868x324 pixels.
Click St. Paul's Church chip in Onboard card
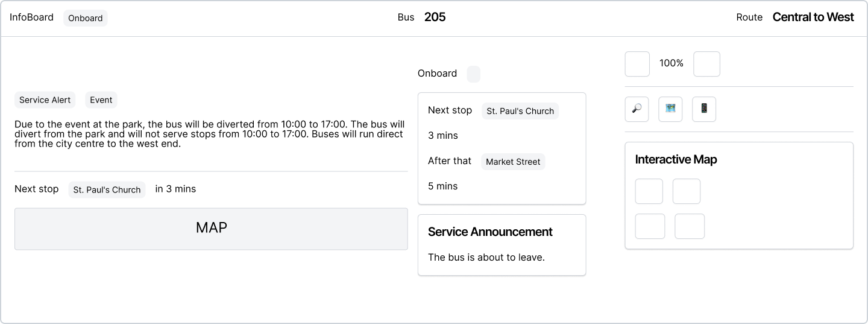pyautogui.click(x=520, y=111)
